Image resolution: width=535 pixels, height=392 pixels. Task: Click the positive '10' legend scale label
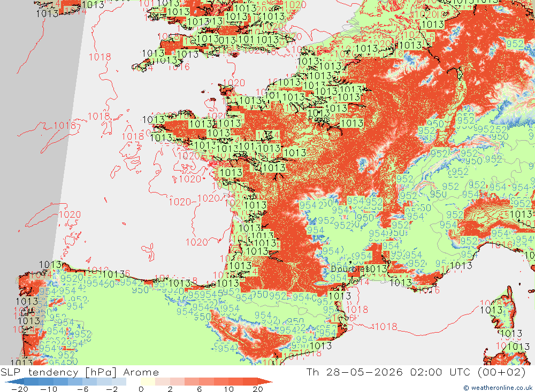pos(228,389)
